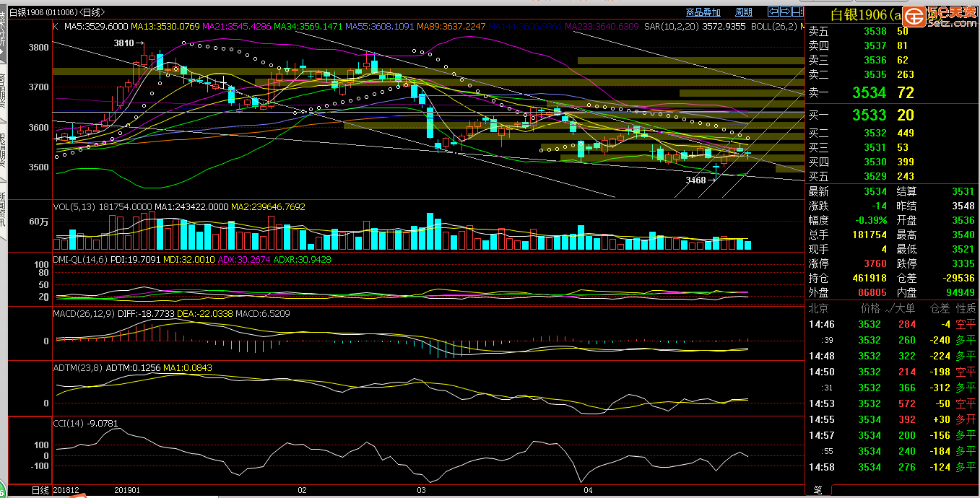The width and height of the screenshot is (980, 498).
Task: Select the 14:50 tick row
Action: click(x=892, y=372)
